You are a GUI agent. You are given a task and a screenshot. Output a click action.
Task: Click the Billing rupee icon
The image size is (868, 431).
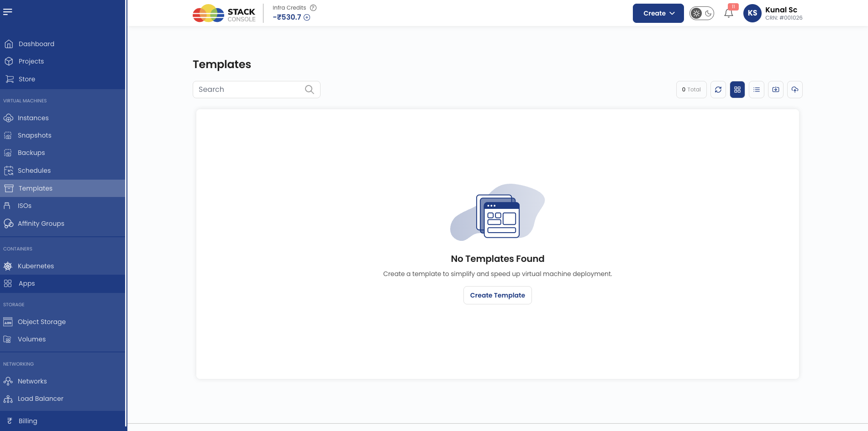tap(10, 421)
